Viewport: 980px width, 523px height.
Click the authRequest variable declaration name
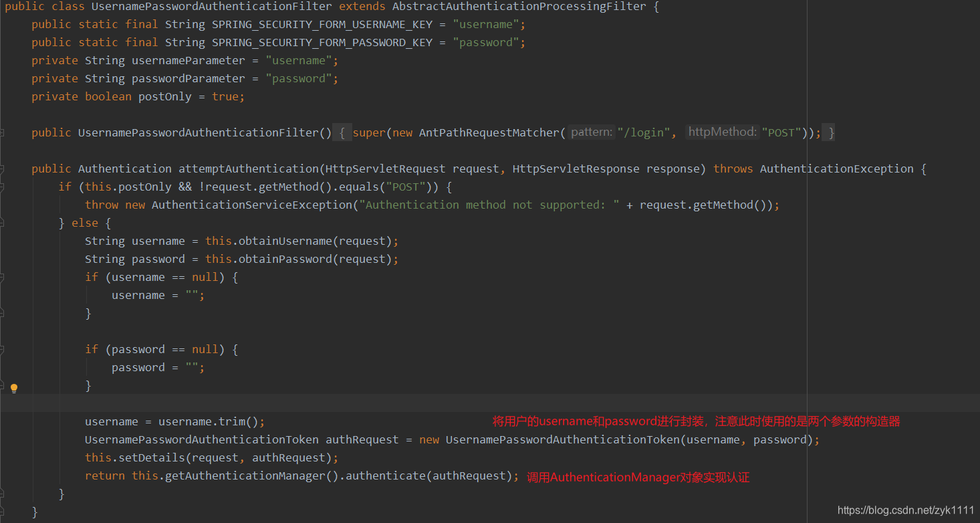[x=362, y=439]
